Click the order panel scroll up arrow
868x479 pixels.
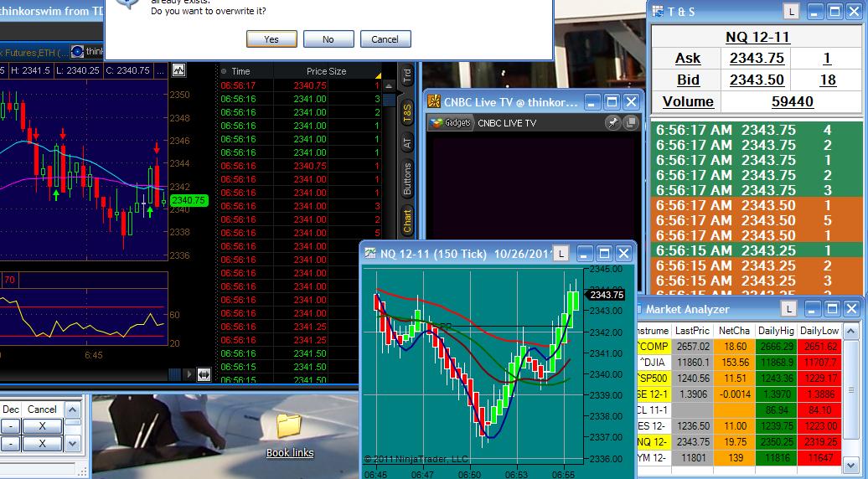coord(73,409)
